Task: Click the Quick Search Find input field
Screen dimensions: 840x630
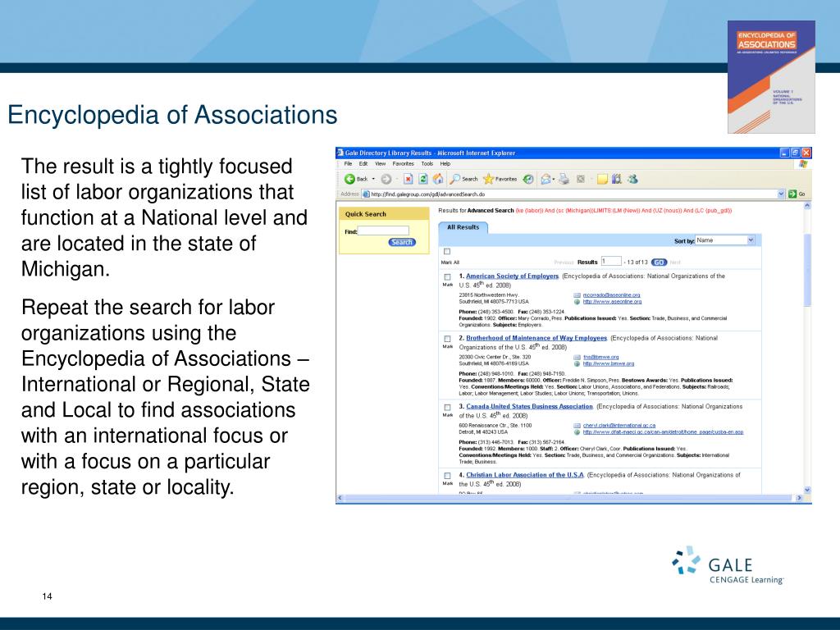Action: point(383,231)
